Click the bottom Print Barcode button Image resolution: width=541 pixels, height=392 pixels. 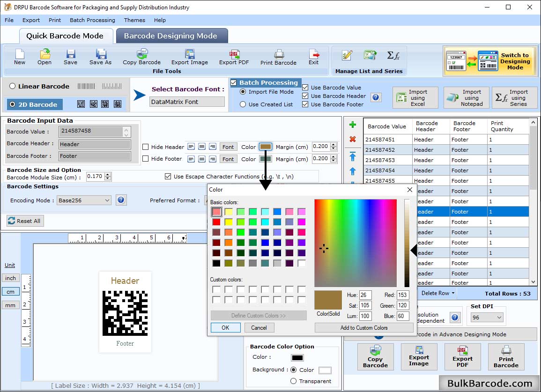pyautogui.click(x=506, y=357)
